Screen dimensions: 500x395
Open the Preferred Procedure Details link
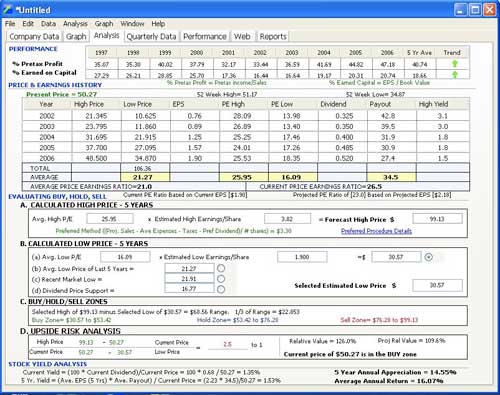(x=376, y=231)
